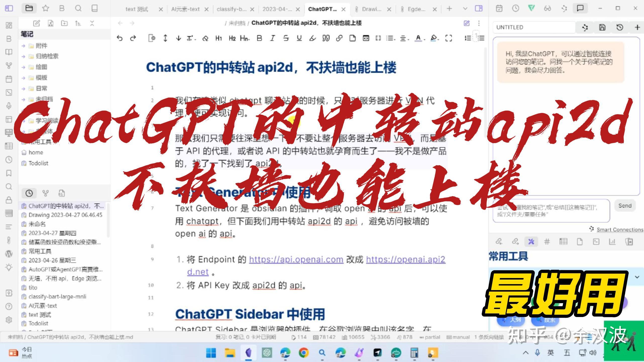Open the font color picker A icon

pyautogui.click(x=418, y=38)
